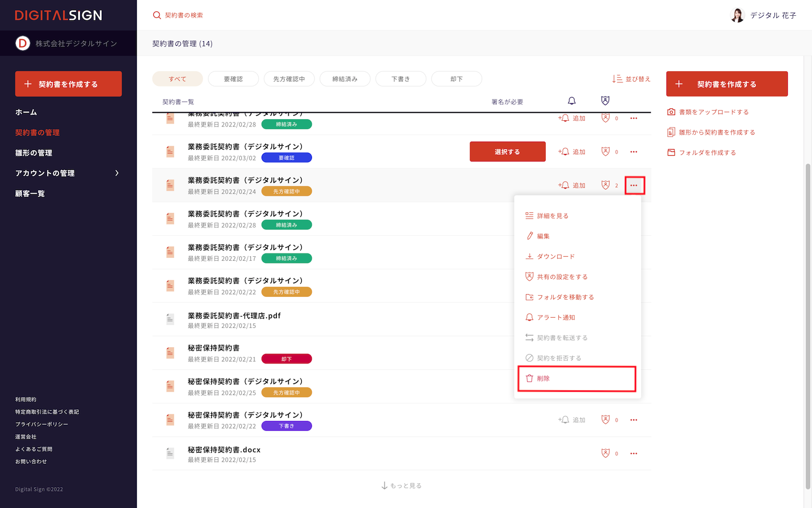
Task: Click the share shield icon in column header
Action: (x=605, y=101)
